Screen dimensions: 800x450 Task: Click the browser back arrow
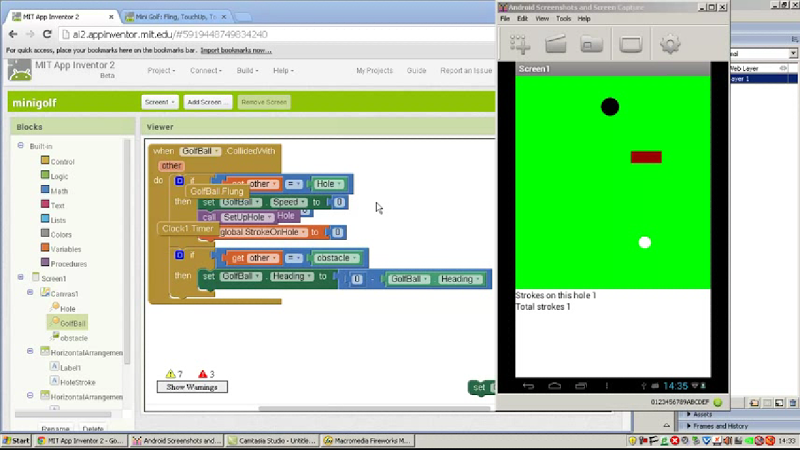13,34
